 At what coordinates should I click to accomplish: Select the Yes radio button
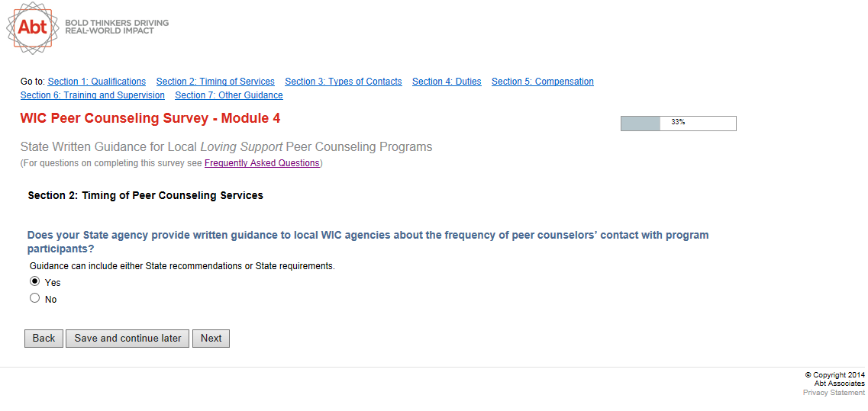[x=34, y=281]
